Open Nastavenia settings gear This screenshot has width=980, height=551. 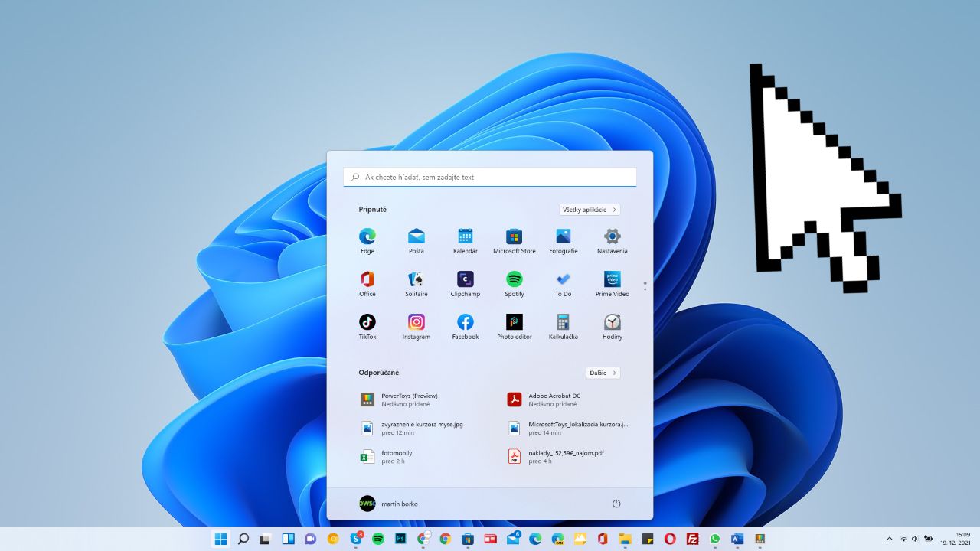(612, 240)
